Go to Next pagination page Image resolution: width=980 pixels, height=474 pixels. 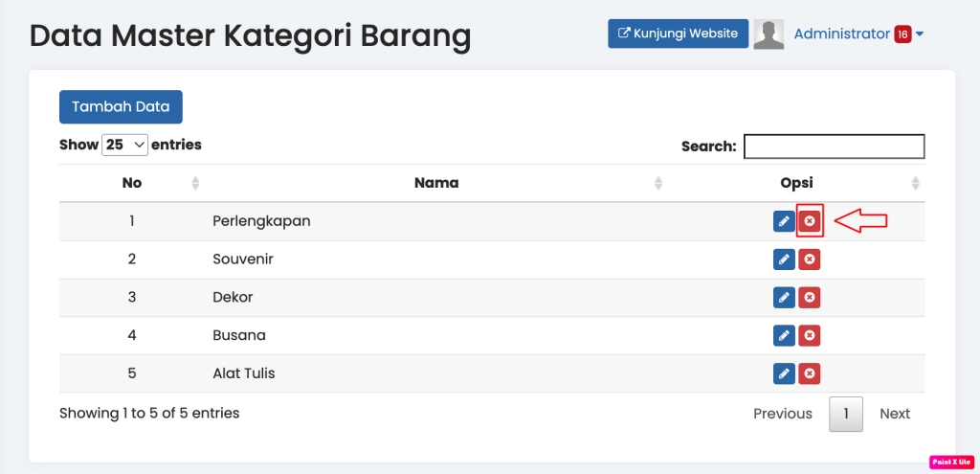895,414
